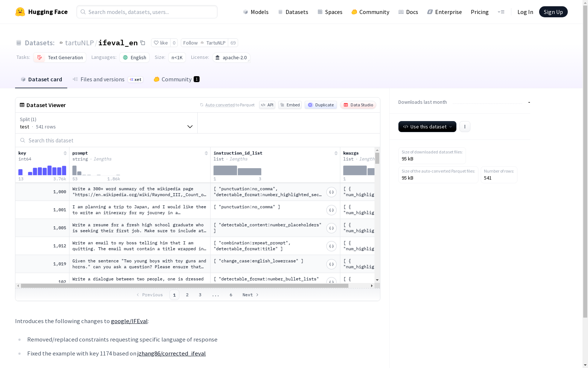Viewport: 588px width, 368px height.
Task: Switch to the Dataset card tab
Action: (41, 79)
